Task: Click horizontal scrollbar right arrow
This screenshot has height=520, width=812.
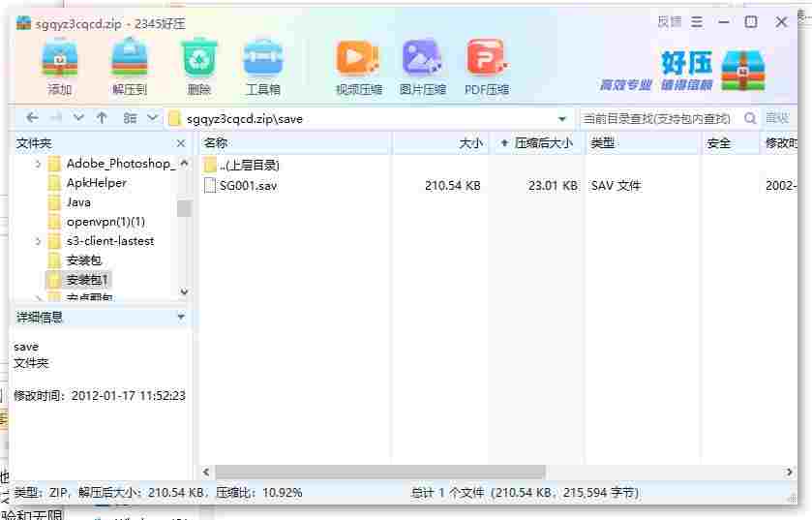Action: (789, 472)
